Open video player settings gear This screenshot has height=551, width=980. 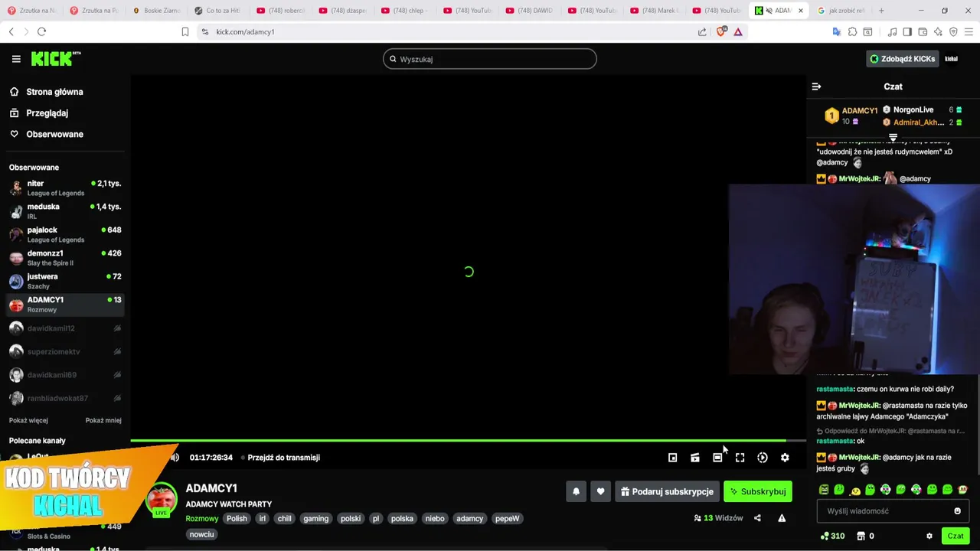pos(785,458)
